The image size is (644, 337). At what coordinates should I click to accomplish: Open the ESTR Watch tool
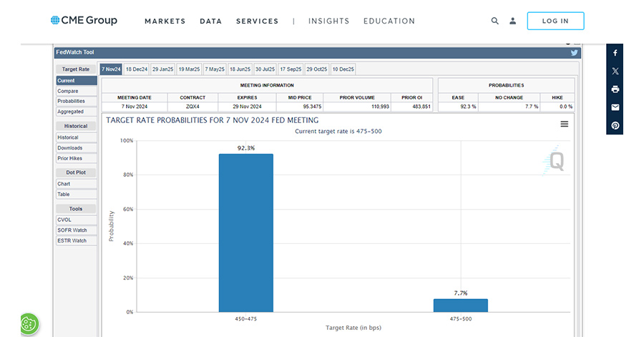coord(77,240)
